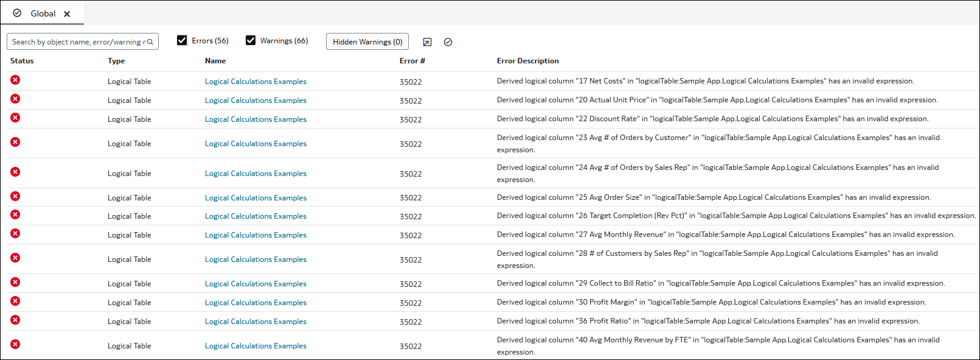Open Logical Calculations Examples link in 27 Avg Monthly Revenue row
The image size is (980, 360).
click(255, 235)
